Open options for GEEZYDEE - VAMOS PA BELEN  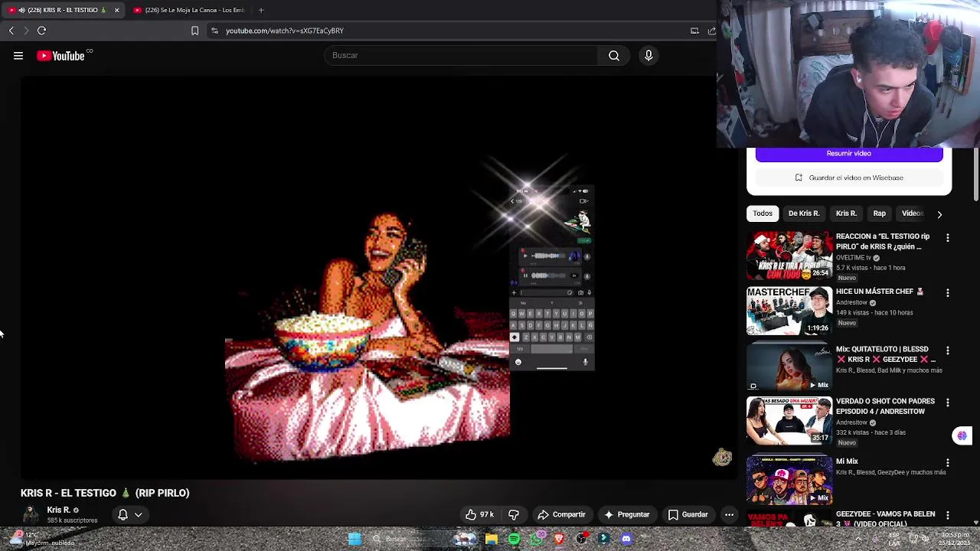[947, 516]
